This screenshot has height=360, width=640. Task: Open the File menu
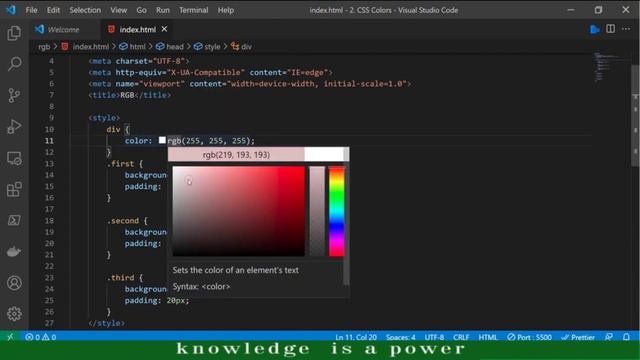(x=31, y=10)
